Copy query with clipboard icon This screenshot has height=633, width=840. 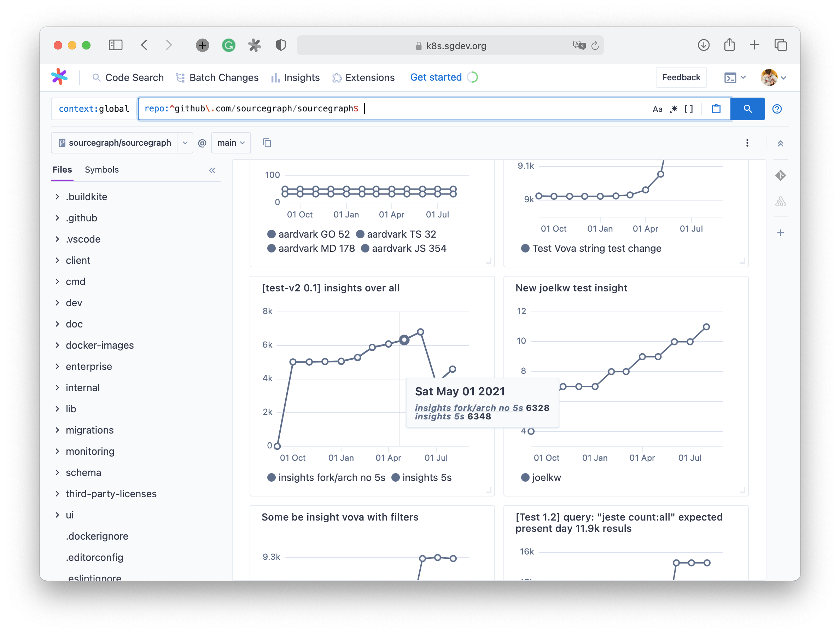[716, 109]
